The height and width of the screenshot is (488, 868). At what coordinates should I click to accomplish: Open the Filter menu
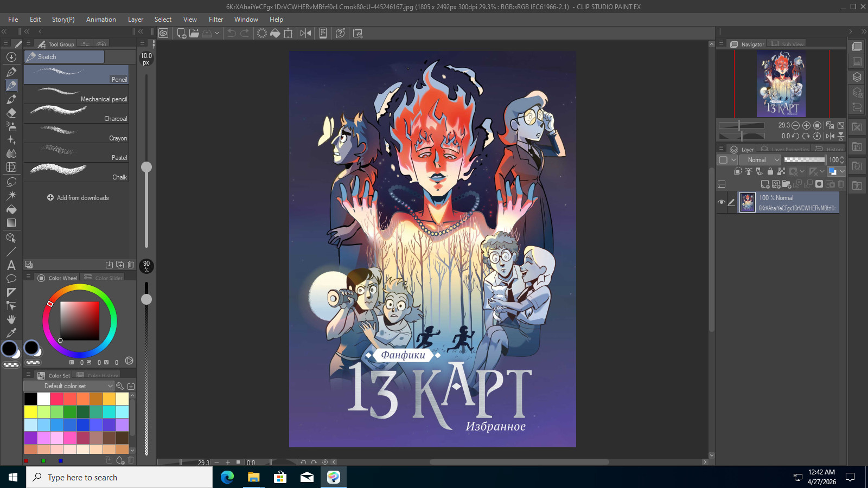216,20
